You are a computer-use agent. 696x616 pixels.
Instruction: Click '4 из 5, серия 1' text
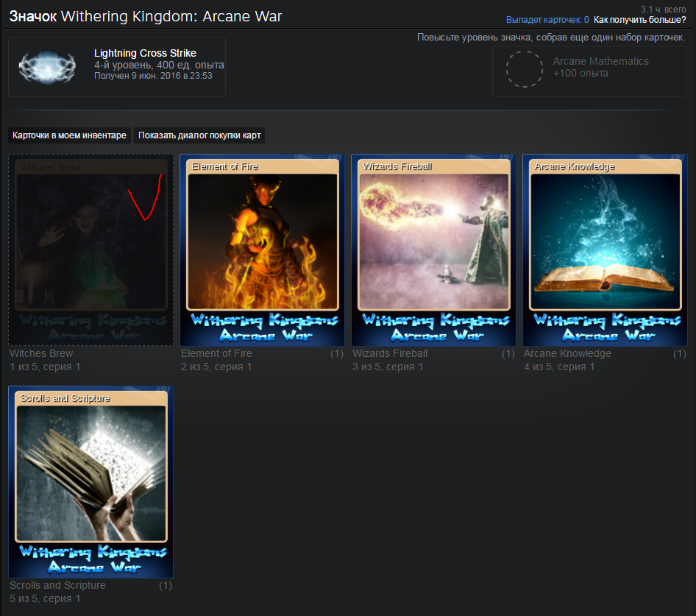click(559, 367)
